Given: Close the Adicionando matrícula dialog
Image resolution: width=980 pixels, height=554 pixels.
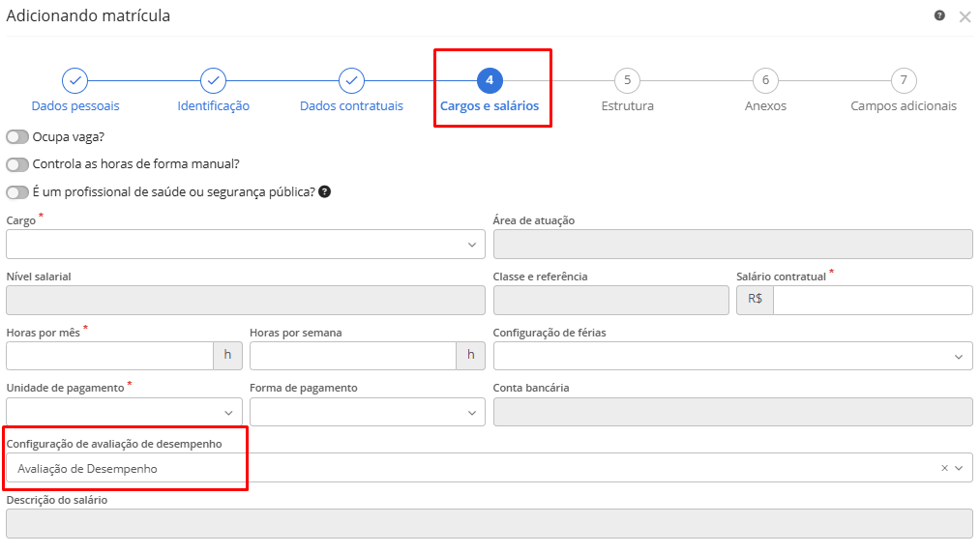Looking at the screenshot, I should tap(965, 16).
